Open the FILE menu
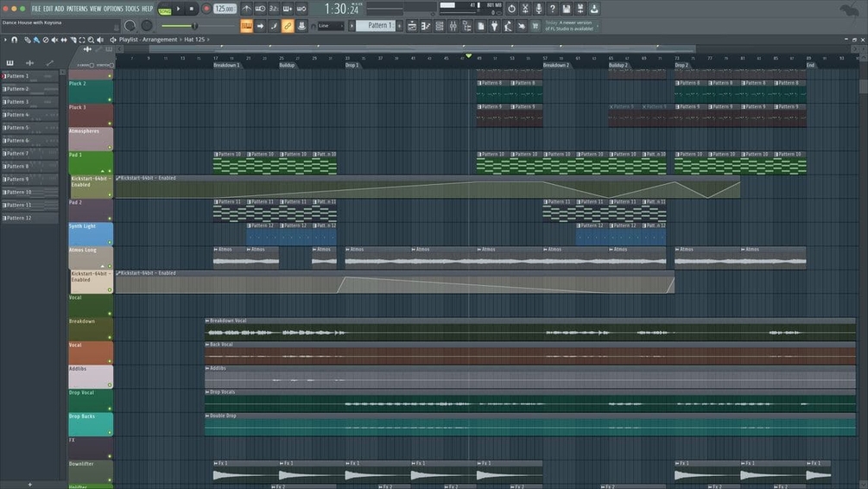The height and width of the screenshot is (489, 868). (36, 9)
